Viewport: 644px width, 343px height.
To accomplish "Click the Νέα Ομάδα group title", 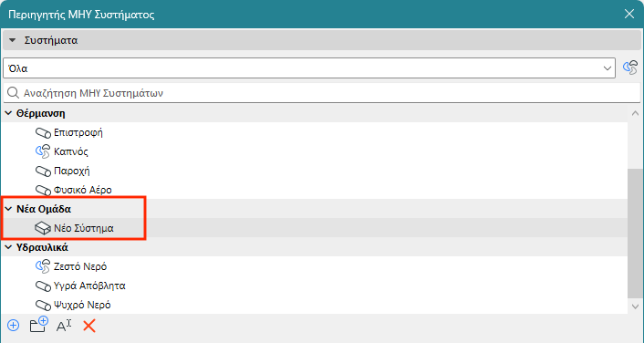I will [44, 209].
